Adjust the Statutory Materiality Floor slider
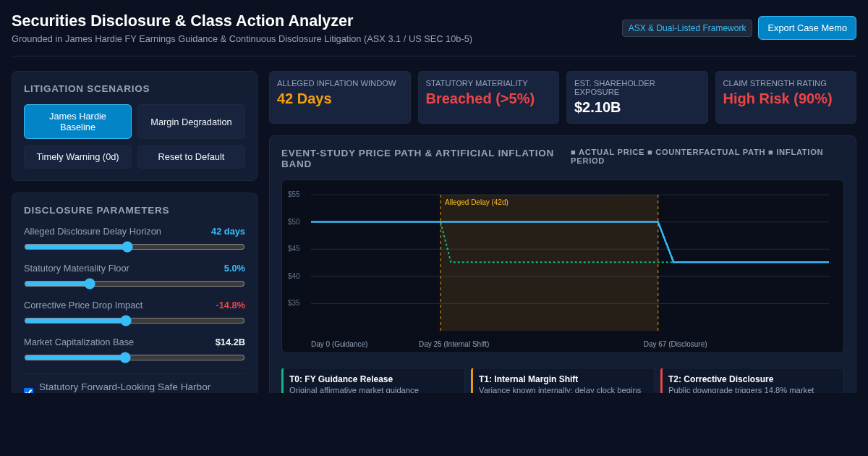Screen dimensions: 868x456 click(x=135, y=284)
